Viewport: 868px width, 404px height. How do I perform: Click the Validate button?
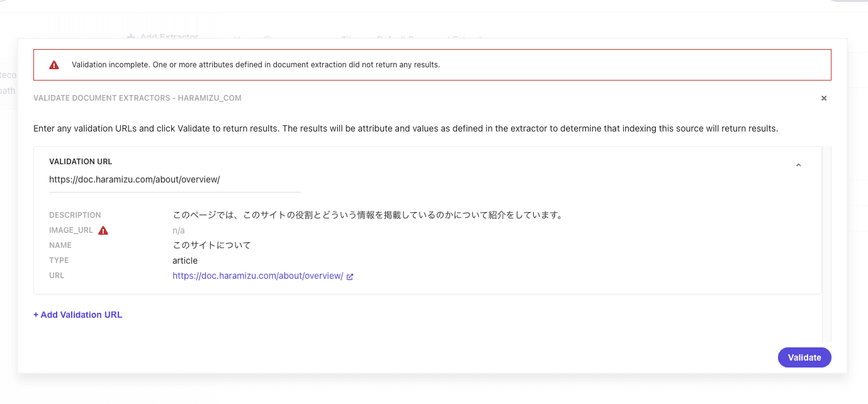click(x=804, y=357)
